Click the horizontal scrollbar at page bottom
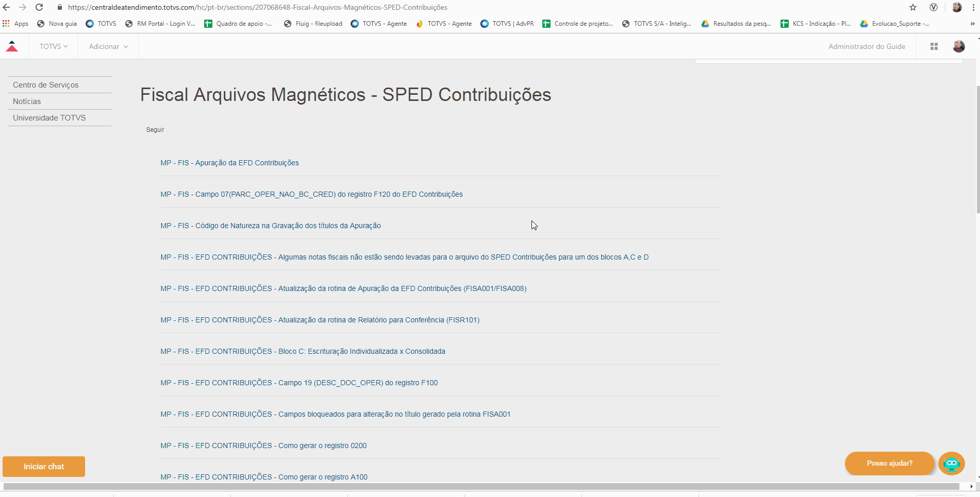The image size is (980, 497). tap(481, 486)
